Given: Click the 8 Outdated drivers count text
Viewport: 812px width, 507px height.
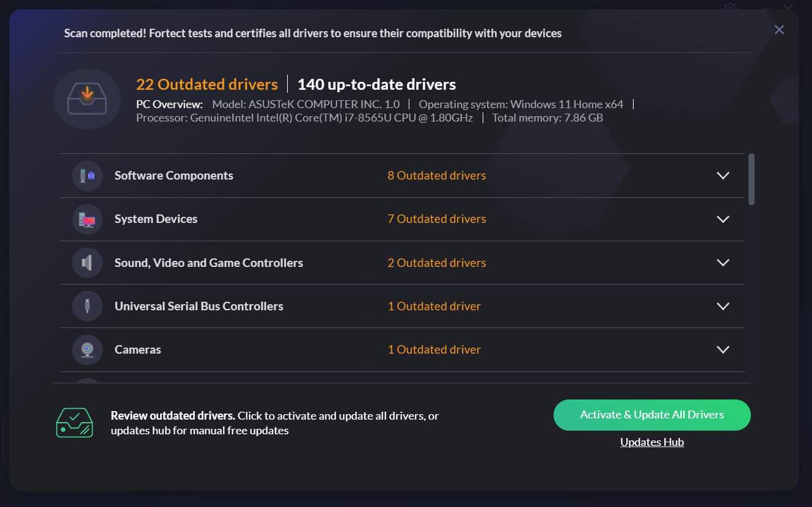Looking at the screenshot, I should [x=436, y=176].
